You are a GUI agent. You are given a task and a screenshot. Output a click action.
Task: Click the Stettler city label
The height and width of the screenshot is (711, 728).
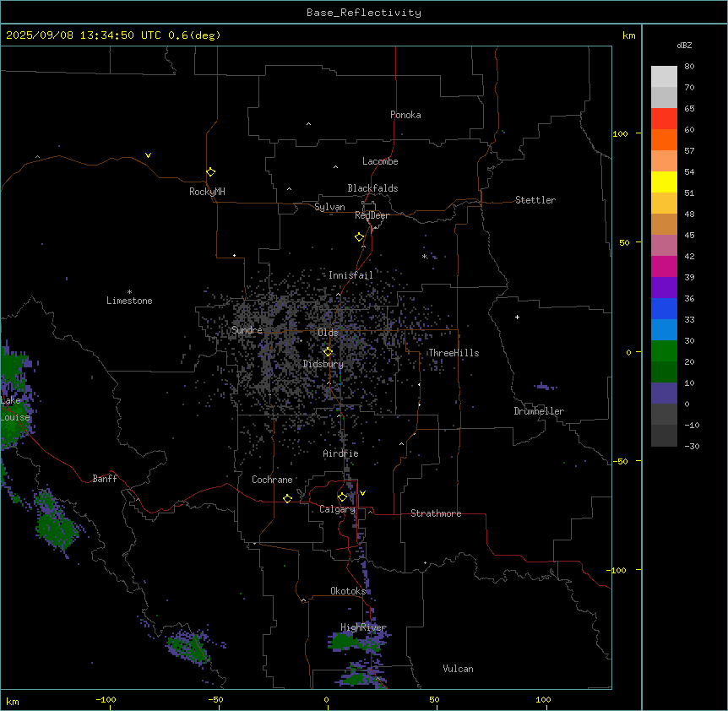pyautogui.click(x=535, y=200)
